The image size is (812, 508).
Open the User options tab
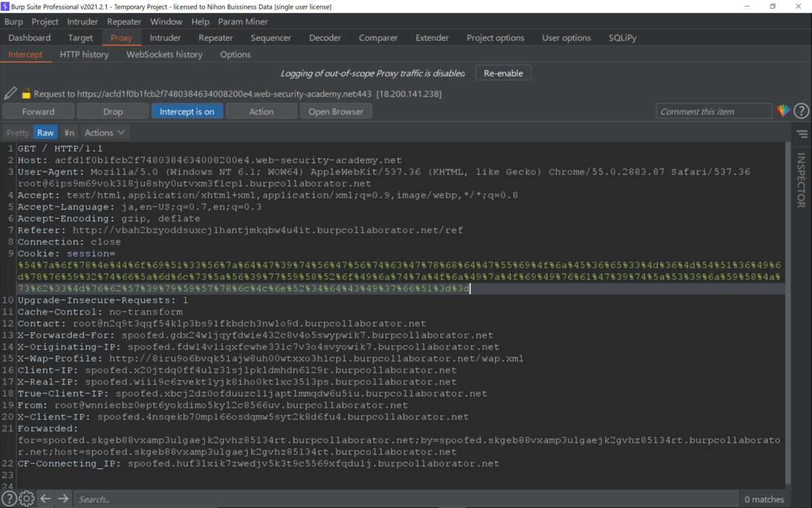pyautogui.click(x=566, y=38)
